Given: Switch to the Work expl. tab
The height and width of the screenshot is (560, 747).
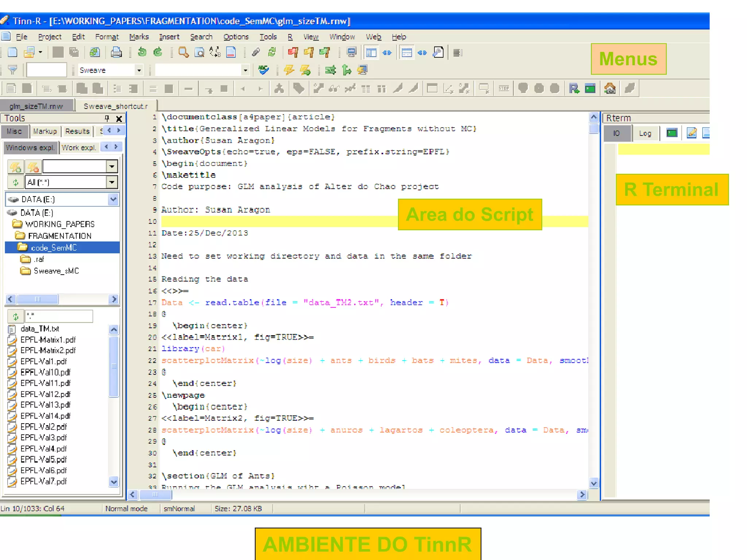Looking at the screenshot, I should coord(79,148).
